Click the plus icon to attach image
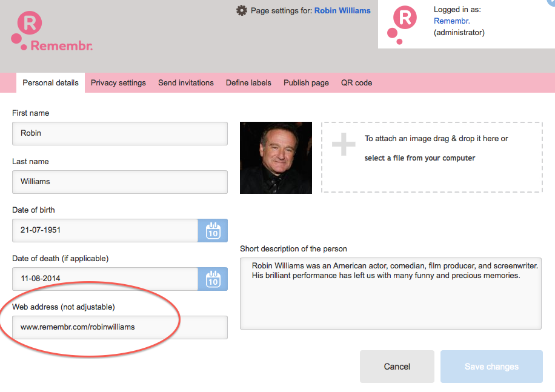555x392 pixels. [x=344, y=145]
